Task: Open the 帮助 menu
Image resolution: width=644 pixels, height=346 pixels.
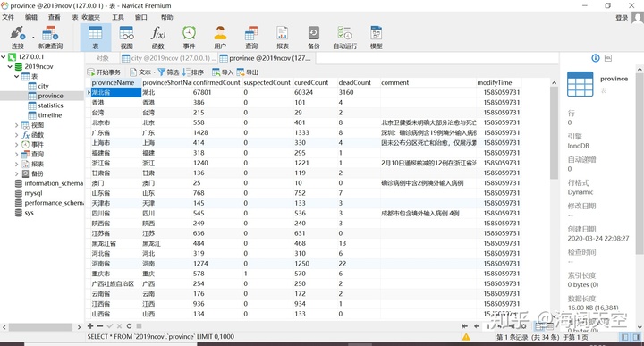Action: pos(166,17)
